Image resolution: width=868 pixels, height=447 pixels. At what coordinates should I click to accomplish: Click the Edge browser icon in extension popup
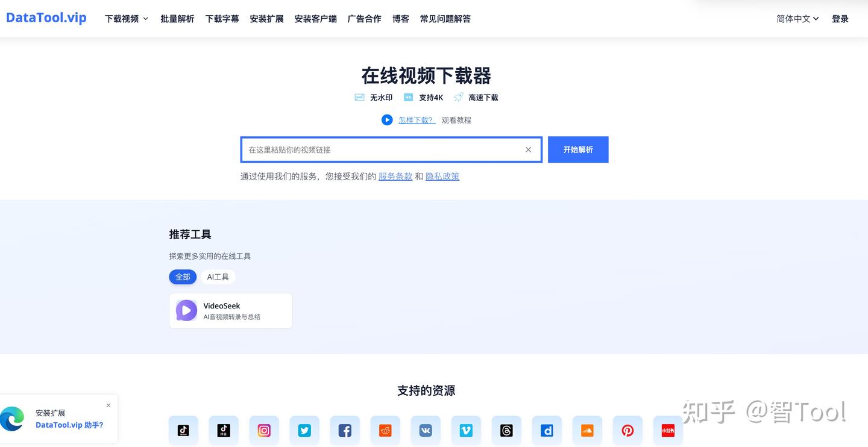pyautogui.click(x=12, y=419)
